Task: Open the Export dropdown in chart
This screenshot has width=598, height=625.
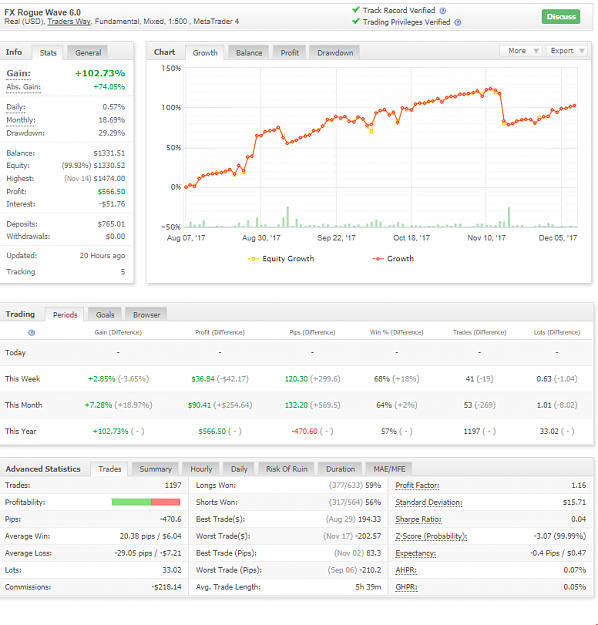Action: tap(566, 51)
